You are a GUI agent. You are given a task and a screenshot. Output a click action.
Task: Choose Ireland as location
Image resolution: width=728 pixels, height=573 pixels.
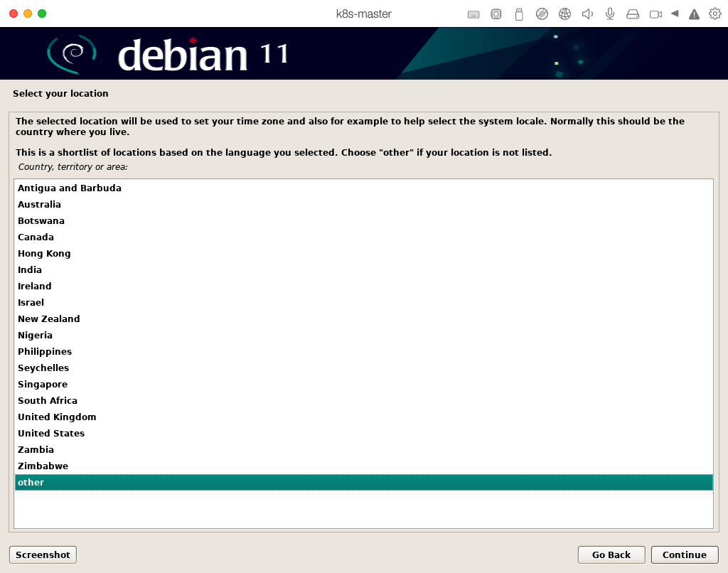pyautogui.click(x=363, y=286)
